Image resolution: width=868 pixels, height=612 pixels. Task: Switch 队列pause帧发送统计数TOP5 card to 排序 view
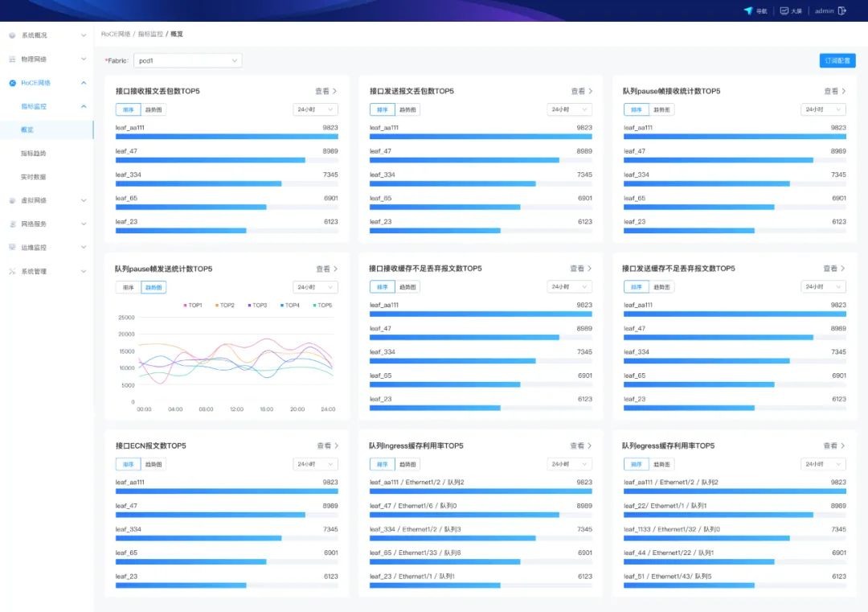tap(129, 287)
